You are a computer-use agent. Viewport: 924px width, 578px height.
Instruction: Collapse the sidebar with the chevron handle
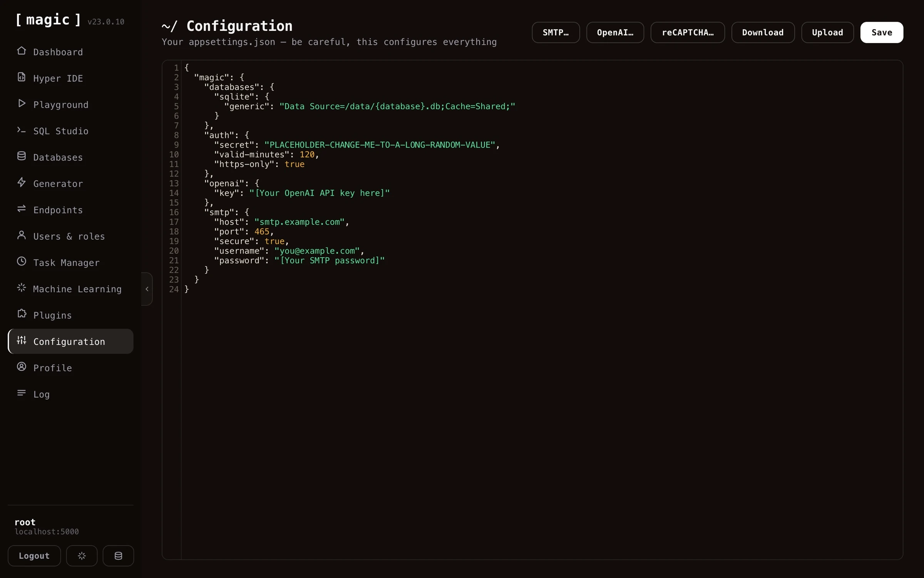point(147,289)
